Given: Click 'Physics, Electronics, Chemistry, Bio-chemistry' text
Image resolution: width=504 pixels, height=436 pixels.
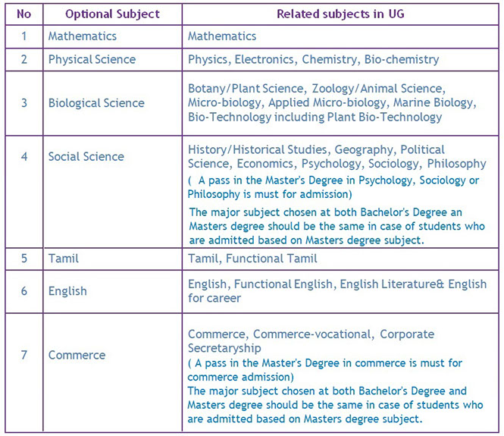Looking at the screenshot, I should pyautogui.click(x=314, y=59).
